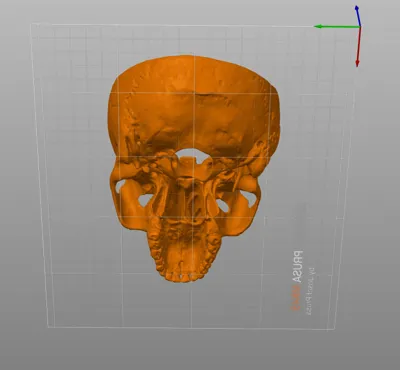This screenshot has height=370, width=400.
Task: Click the gray background outside the bed
Action: point(200,350)
